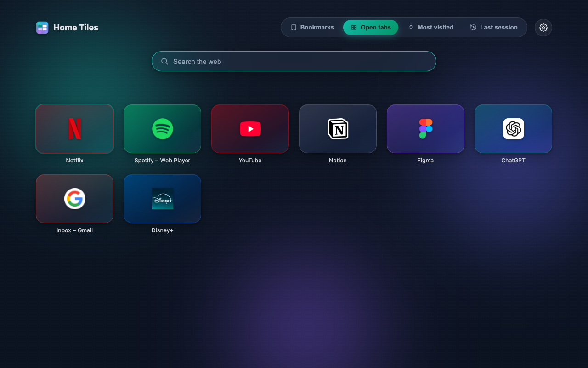Click the Figma label text

pyautogui.click(x=425, y=161)
